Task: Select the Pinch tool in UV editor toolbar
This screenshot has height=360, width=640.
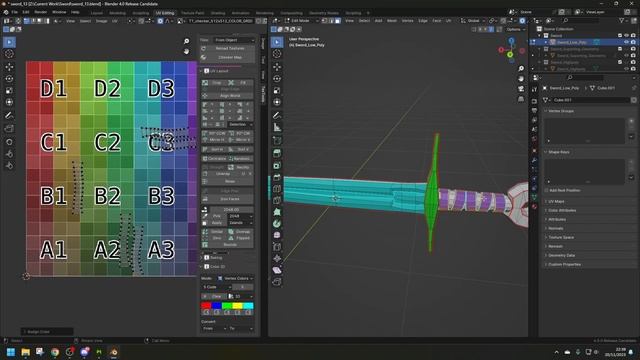Action: [x=9, y=165]
